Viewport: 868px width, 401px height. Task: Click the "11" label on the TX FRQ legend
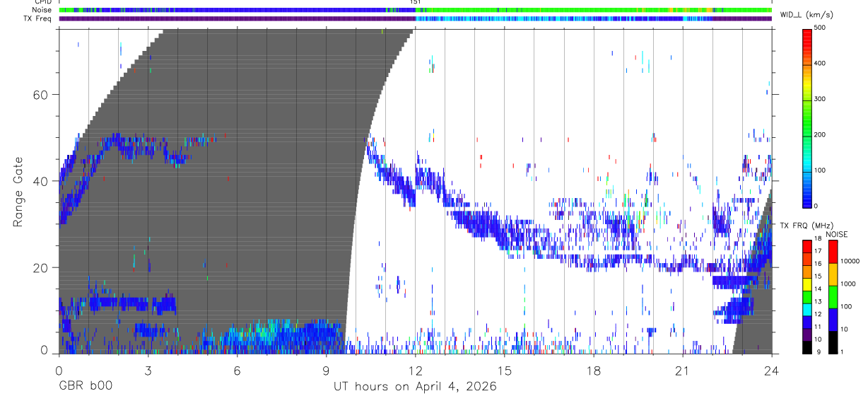pyautogui.click(x=819, y=327)
